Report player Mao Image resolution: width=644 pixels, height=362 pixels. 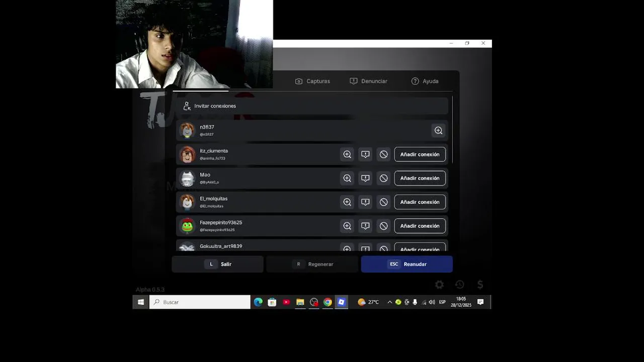tap(365, 178)
